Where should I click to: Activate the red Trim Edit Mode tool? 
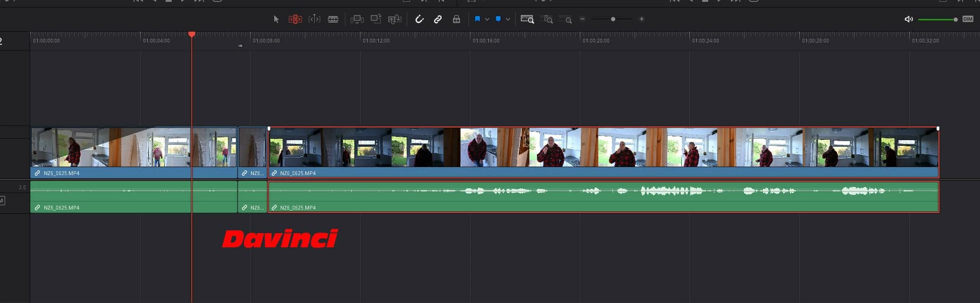click(x=295, y=19)
